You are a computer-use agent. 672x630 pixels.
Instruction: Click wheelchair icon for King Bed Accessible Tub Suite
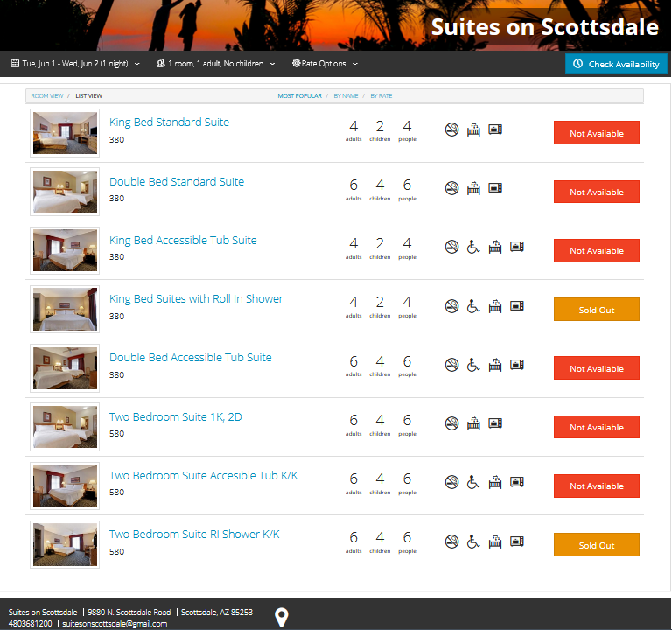(473, 247)
